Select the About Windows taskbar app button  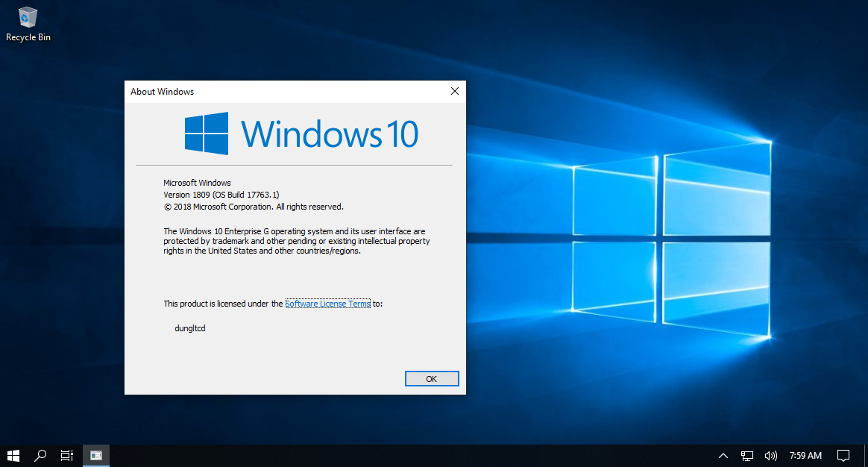point(95,455)
